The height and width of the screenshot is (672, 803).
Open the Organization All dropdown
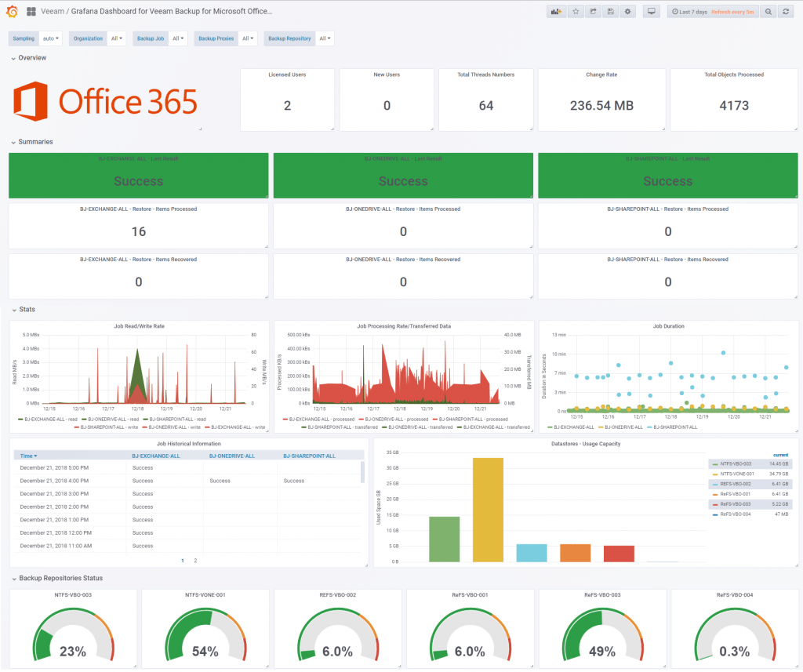pyautogui.click(x=117, y=38)
